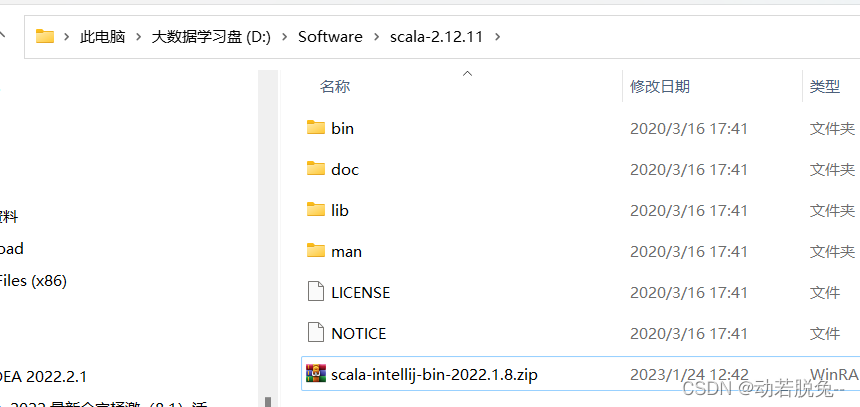Expand chevron after 此电脑 in address bar
860x407 pixels.
(139, 37)
